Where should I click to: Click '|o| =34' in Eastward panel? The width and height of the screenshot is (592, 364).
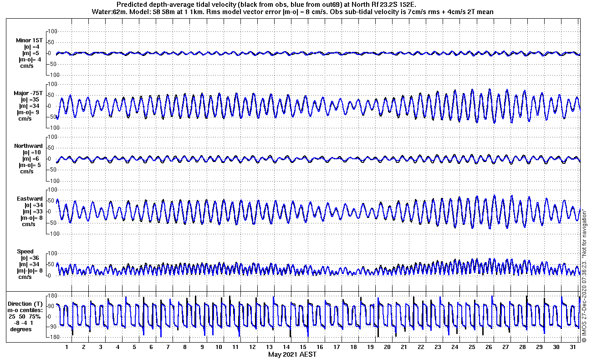click(x=33, y=205)
